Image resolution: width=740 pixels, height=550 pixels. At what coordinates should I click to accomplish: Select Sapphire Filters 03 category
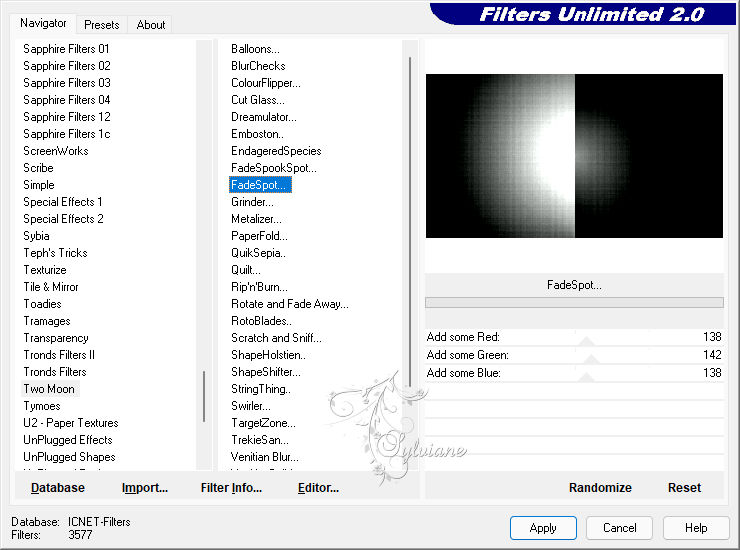click(67, 83)
